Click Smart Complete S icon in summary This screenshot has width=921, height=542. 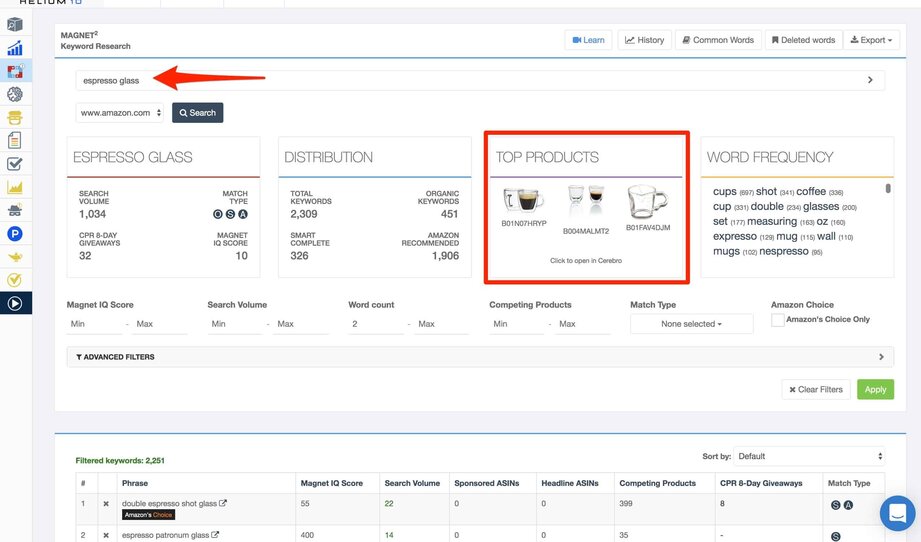coord(230,214)
